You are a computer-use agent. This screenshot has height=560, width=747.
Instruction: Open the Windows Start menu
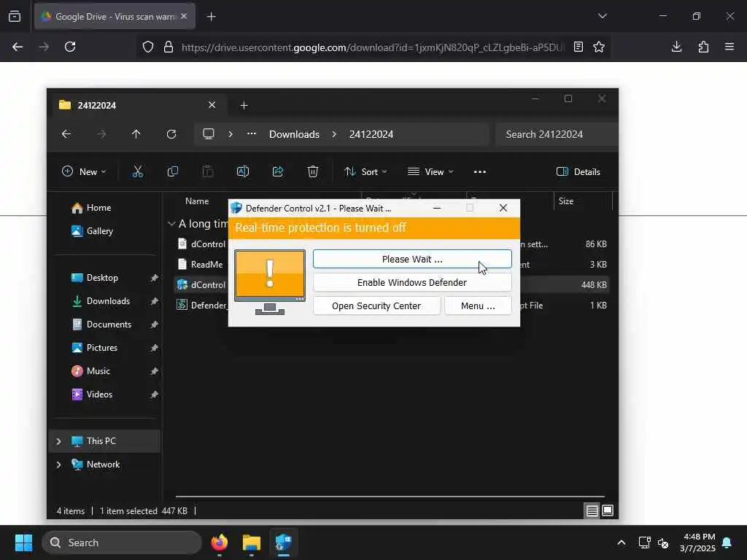click(x=23, y=542)
